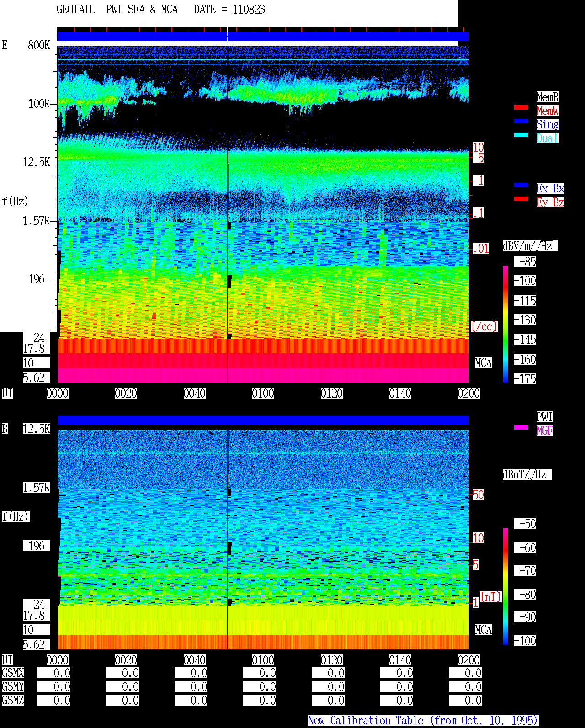The height and width of the screenshot is (728, 585).
Task: Click the red .1 density scale label
Action: click(478, 213)
